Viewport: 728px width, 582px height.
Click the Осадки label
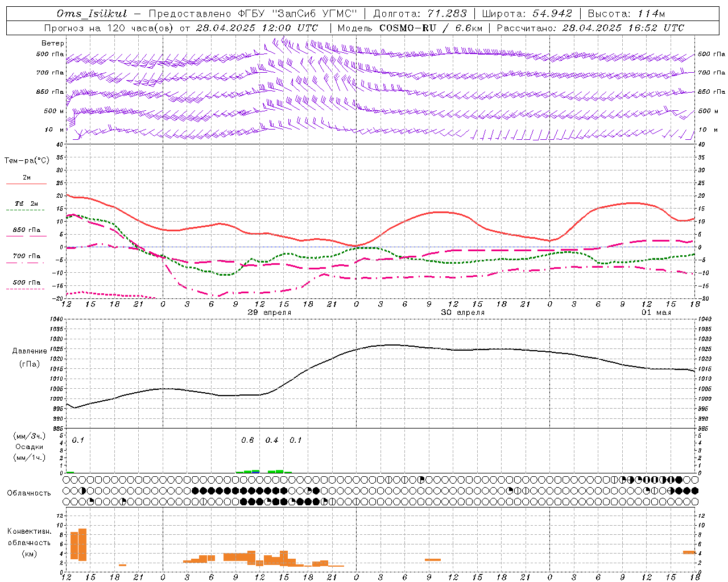tap(29, 447)
